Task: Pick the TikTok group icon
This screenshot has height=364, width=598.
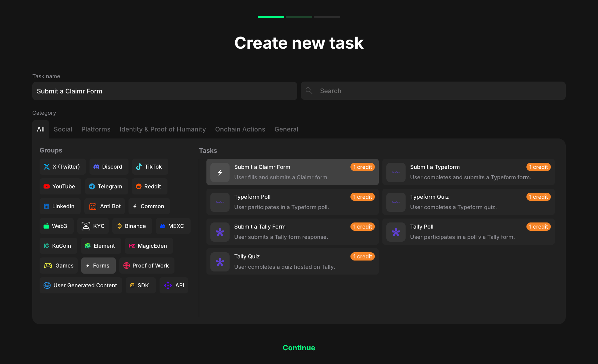Action: tap(139, 167)
